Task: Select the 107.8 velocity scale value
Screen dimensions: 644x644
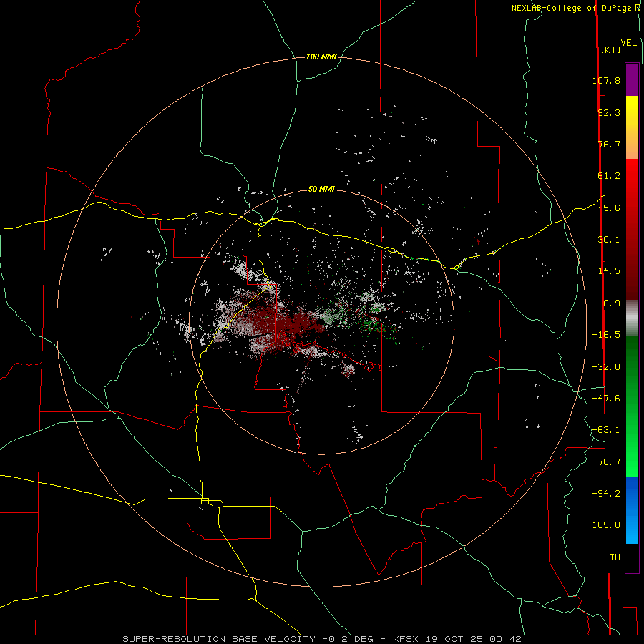Action: pyautogui.click(x=606, y=80)
